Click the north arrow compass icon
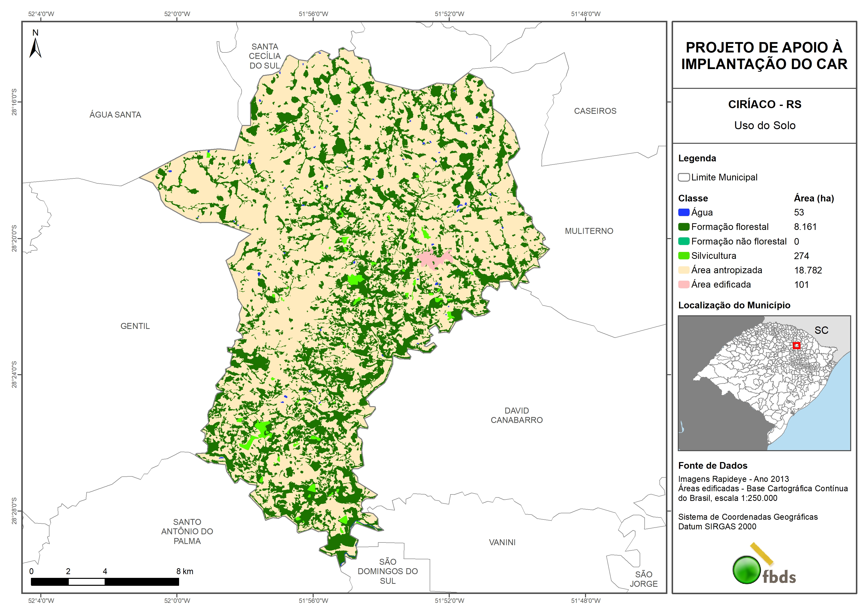Screen dimensions: 868x614 pyautogui.click(x=35, y=47)
